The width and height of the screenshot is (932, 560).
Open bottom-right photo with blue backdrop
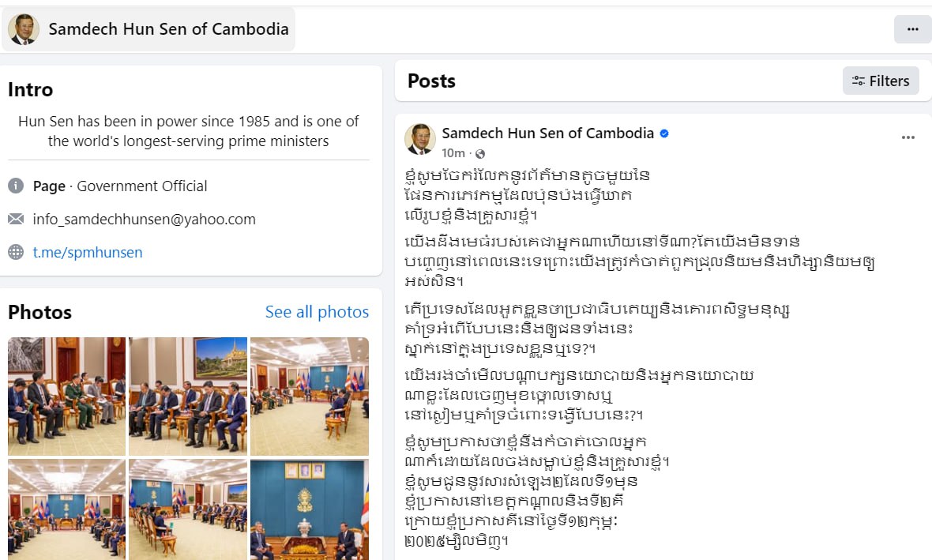309,509
